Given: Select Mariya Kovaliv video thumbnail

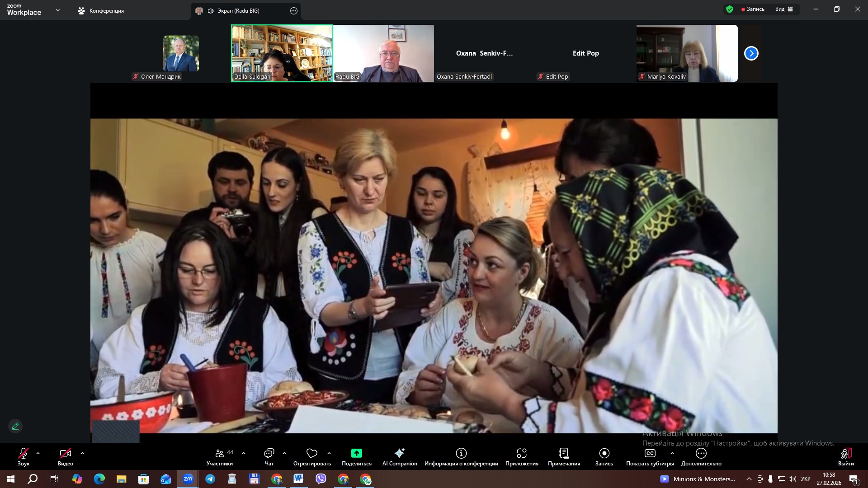Looking at the screenshot, I should coord(687,53).
